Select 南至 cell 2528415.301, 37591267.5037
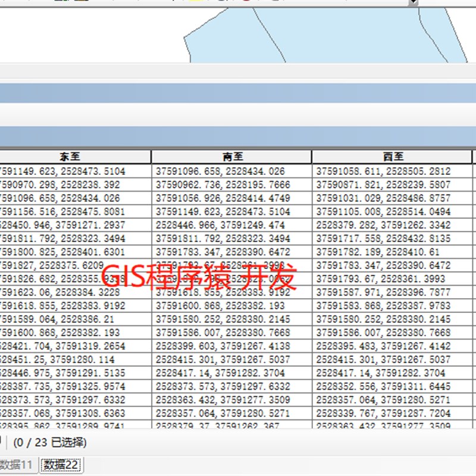Image resolution: width=476 pixels, height=476 pixels. 232,359
